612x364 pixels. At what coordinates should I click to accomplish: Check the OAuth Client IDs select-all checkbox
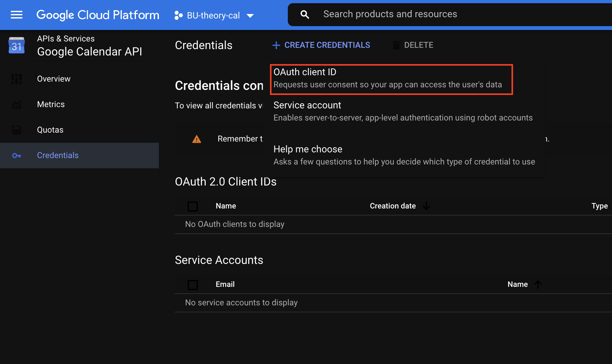193,206
